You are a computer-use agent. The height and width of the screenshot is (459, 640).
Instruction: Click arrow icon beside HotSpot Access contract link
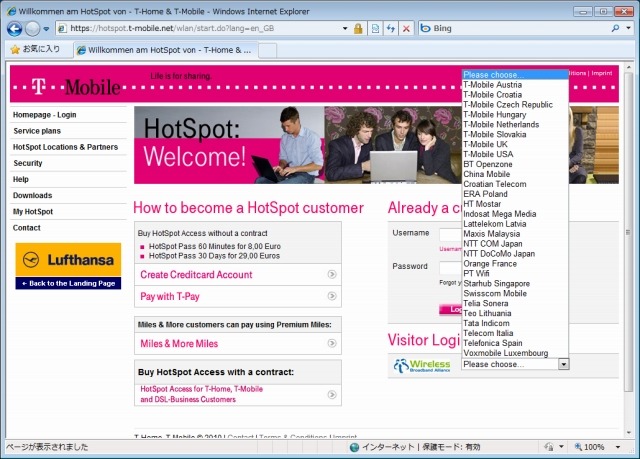[332, 395]
